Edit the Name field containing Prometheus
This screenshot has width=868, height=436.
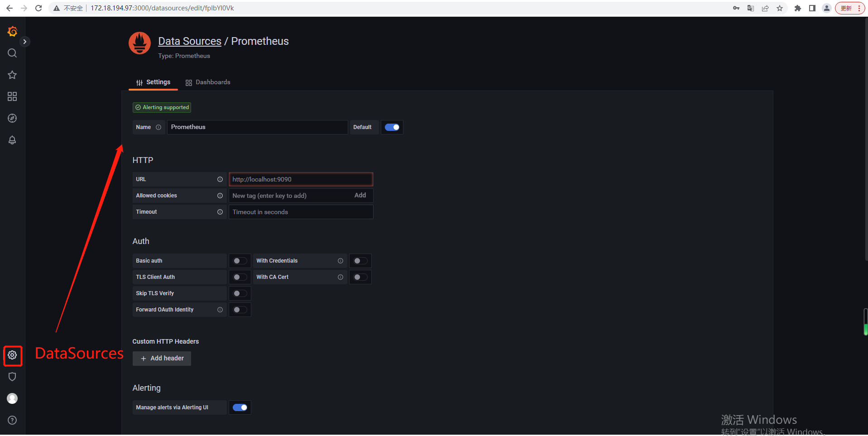[x=257, y=127]
